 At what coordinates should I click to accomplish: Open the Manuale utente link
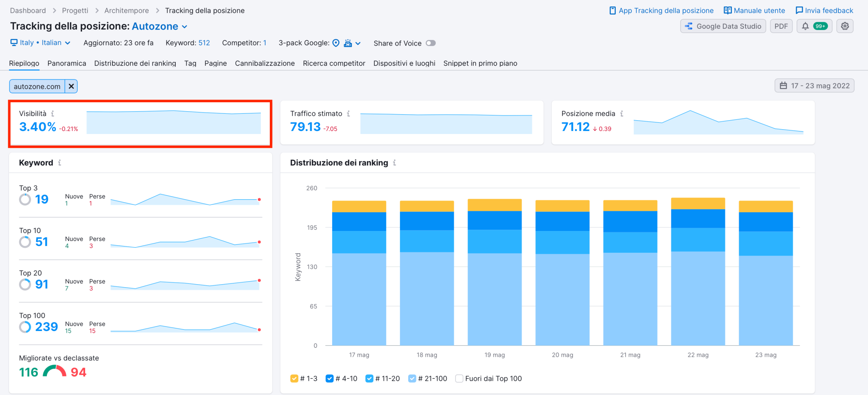pos(754,10)
